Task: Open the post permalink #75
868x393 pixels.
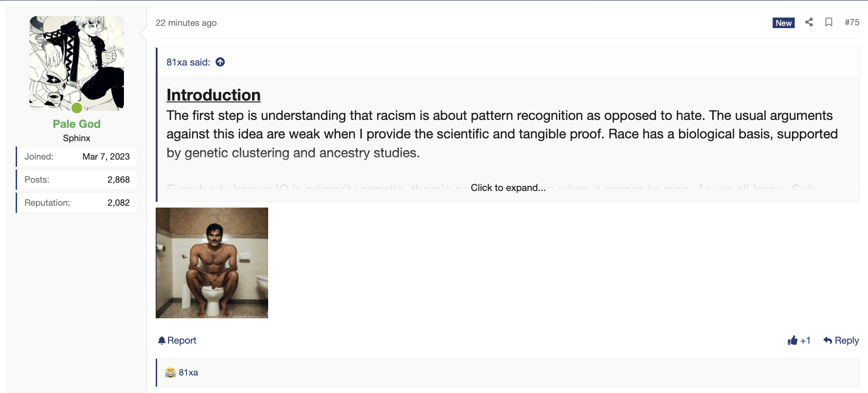Action: coord(852,22)
